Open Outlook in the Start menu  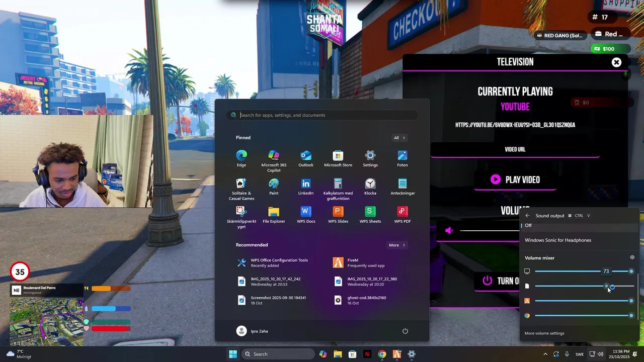pyautogui.click(x=306, y=158)
